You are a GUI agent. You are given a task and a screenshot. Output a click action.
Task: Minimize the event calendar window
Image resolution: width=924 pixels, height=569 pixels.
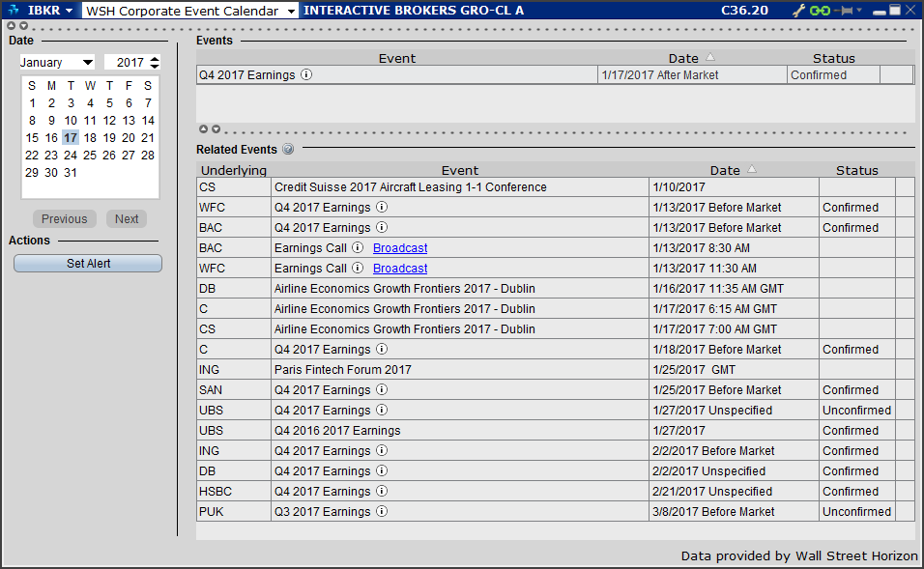[880, 11]
